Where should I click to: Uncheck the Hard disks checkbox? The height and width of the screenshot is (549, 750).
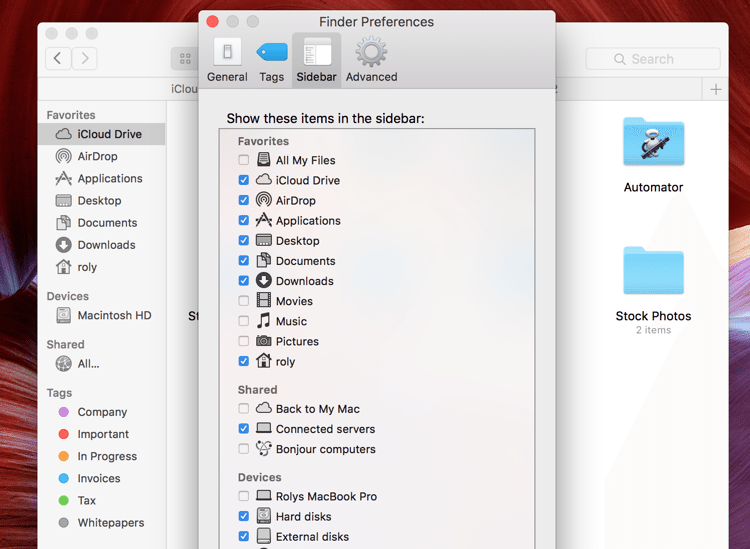pyautogui.click(x=243, y=516)
